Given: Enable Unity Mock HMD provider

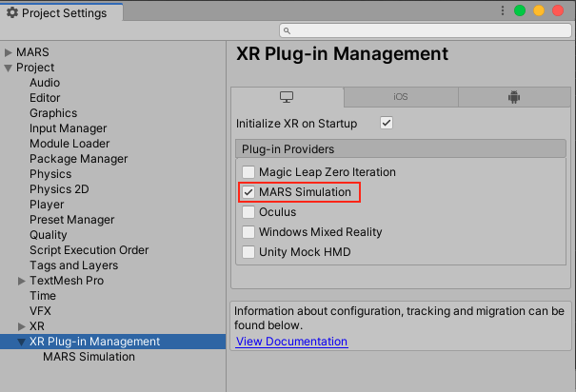Looking at the screenshot, I should tap(248, 252).
